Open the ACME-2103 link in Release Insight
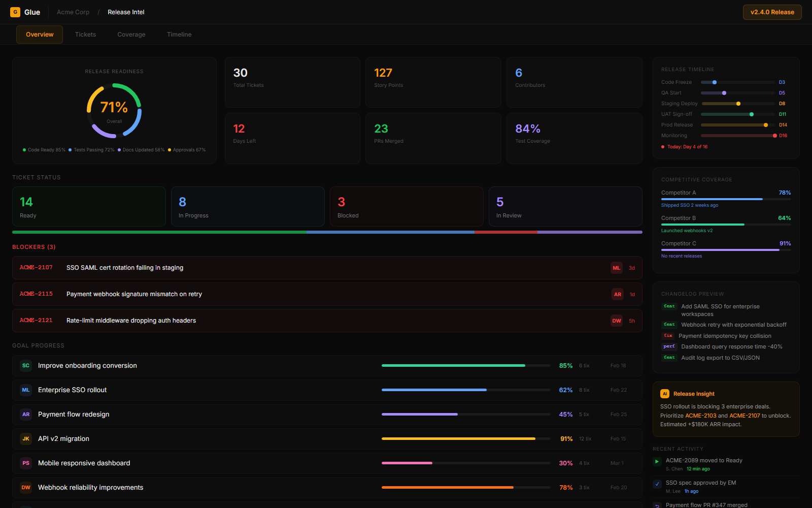Screen dimensions: 812x508 coord(700,416)
